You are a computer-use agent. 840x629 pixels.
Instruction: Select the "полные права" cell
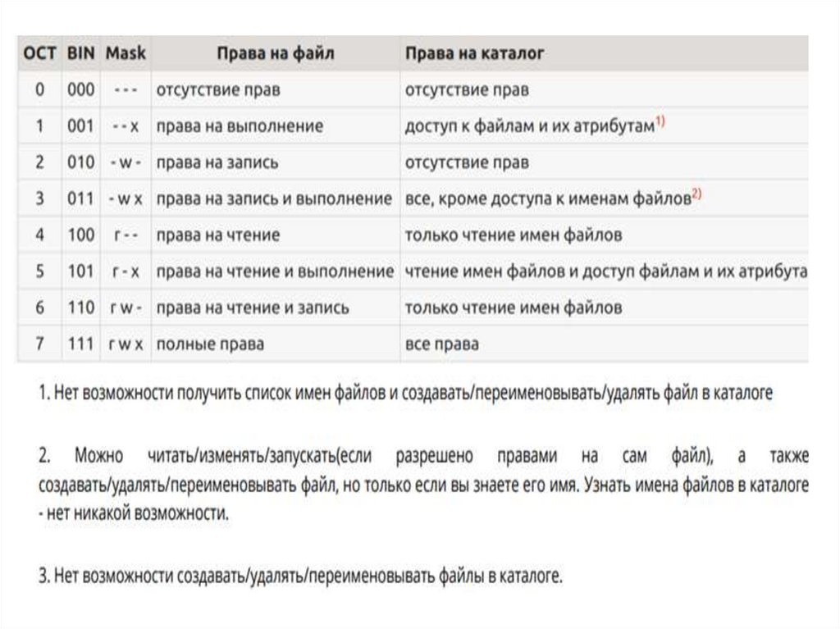(x=210, y=343)
